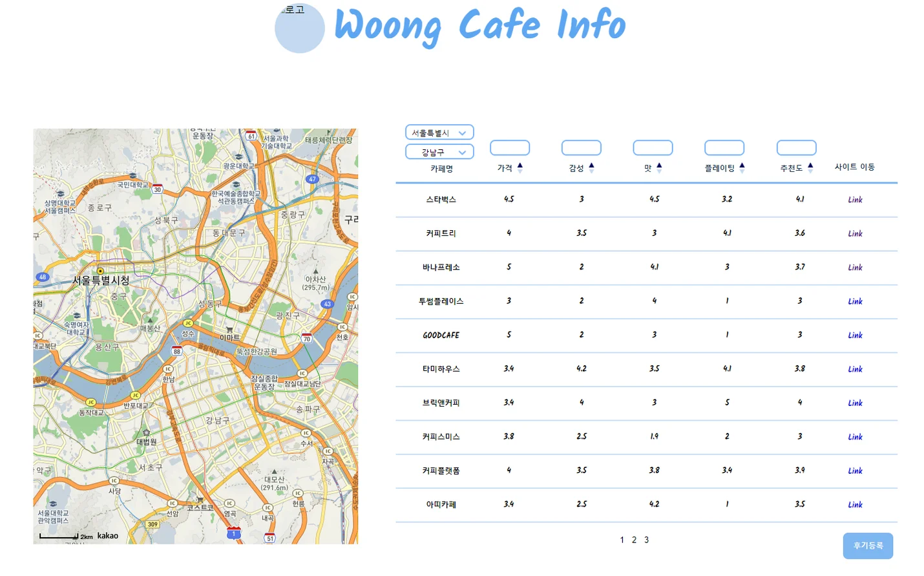Select the 아띠카페 cafe name
Screen dimensions: 924x576
point(441,505)
